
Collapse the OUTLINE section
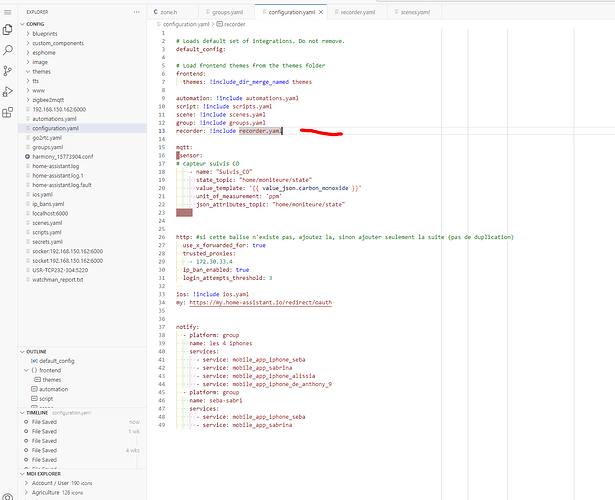click(38, 351)
